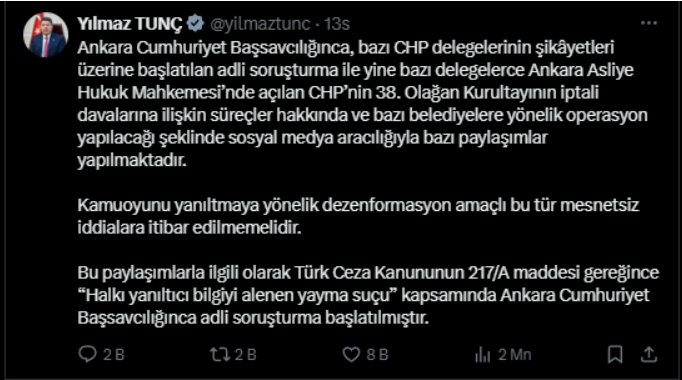Screen dimensions: 682x380
Task: Share the tweet via upload arrow icon
Action: (649, 354)
